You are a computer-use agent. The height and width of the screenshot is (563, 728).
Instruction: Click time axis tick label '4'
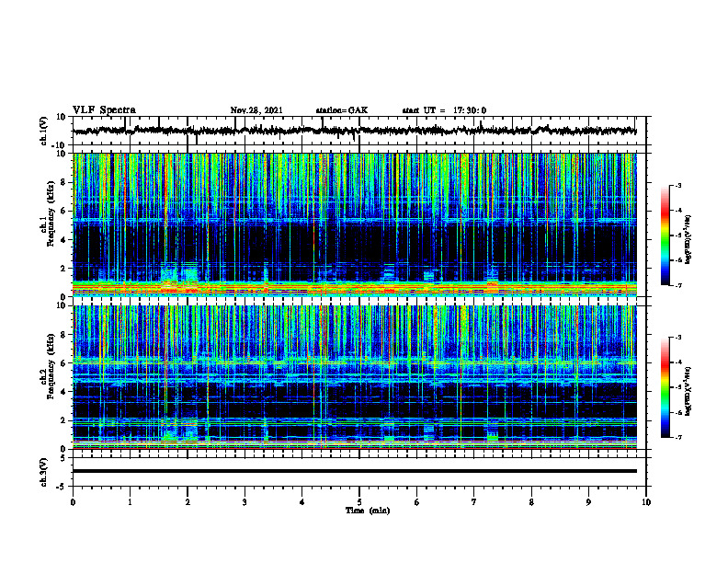point(302,502)
